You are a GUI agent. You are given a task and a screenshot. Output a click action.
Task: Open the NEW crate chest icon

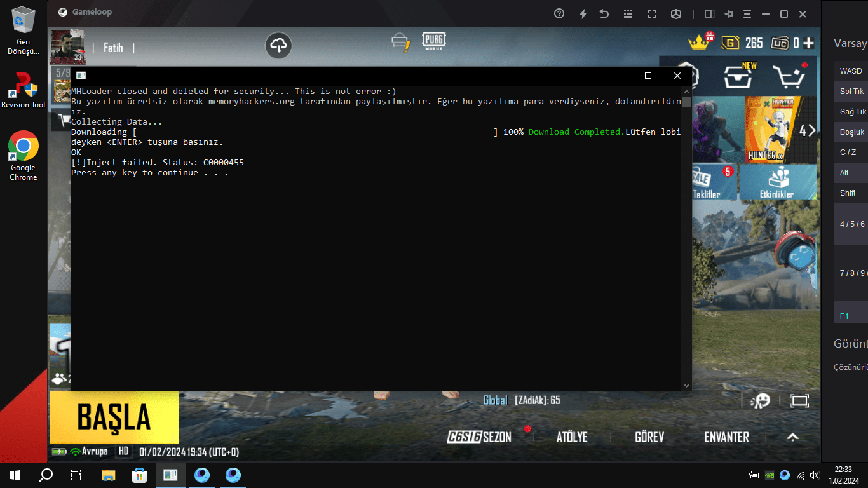[x=740, y=76]
